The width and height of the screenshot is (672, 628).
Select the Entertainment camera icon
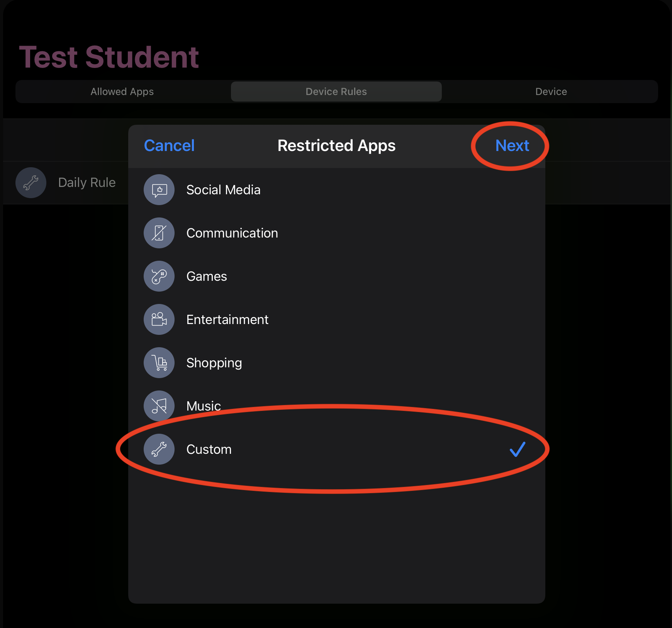[x=159, y=319]
